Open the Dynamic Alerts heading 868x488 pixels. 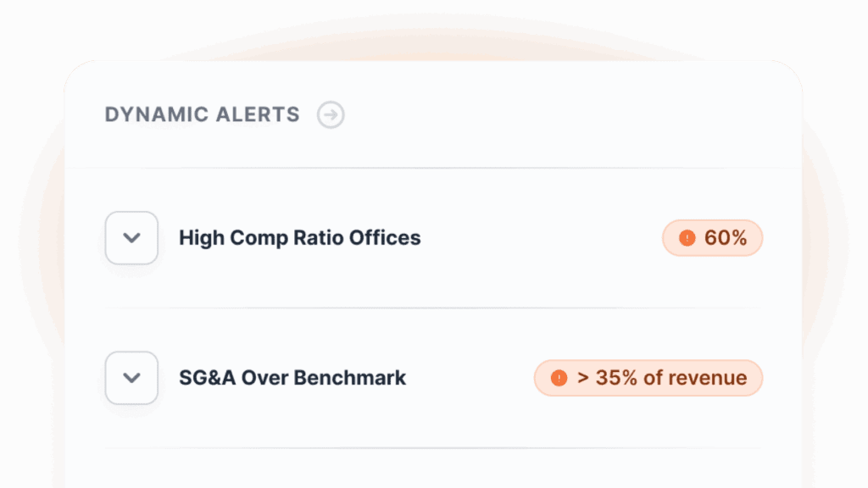coord(202,114)
